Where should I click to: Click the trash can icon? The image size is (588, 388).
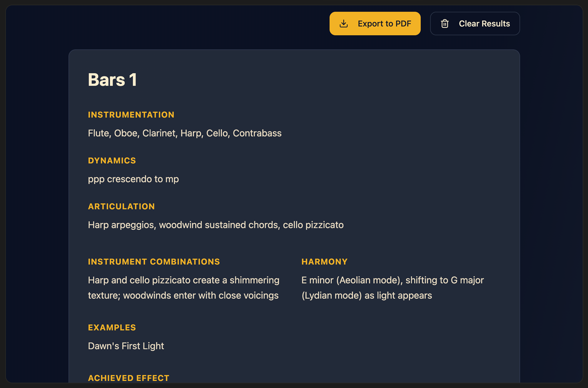click(445, 24)
